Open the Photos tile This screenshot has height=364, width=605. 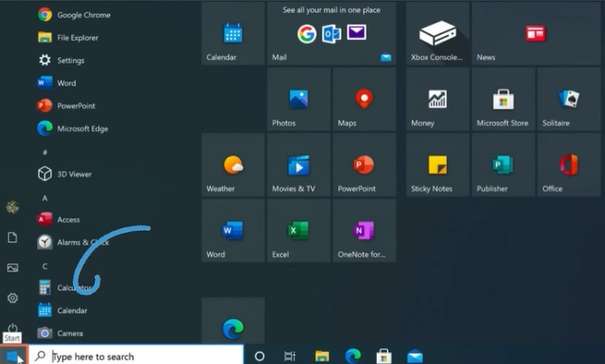tap(298, 99)
